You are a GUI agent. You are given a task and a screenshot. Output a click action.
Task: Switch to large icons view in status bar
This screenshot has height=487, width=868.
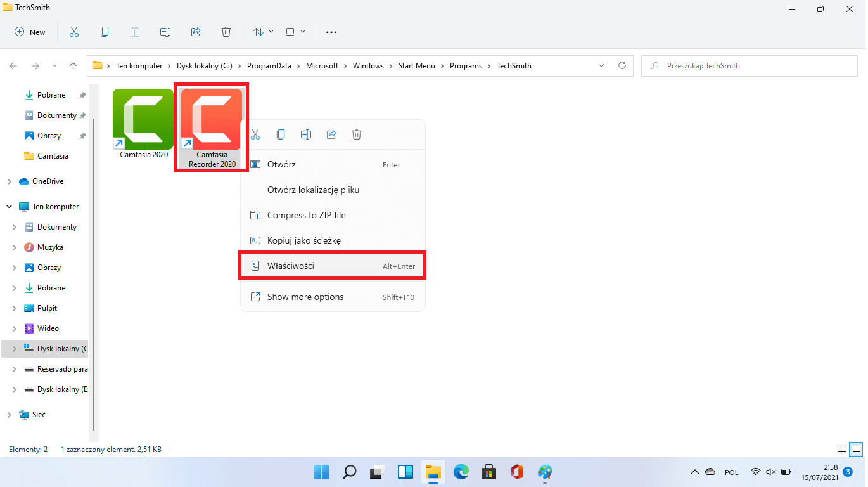pyautogui.click(x=856, y=449)
